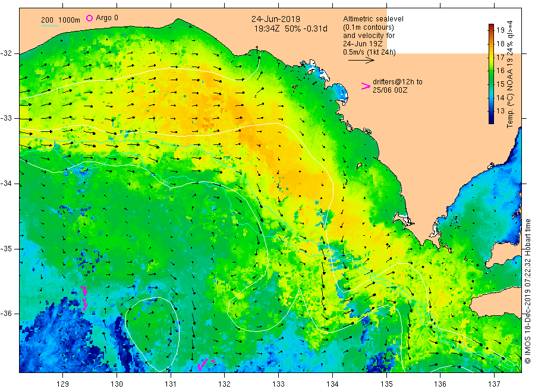The height and width of the screenshot is (392, 535).
Task: Click the magenta Argo 0 circle marker
Action: click(89, 18)
